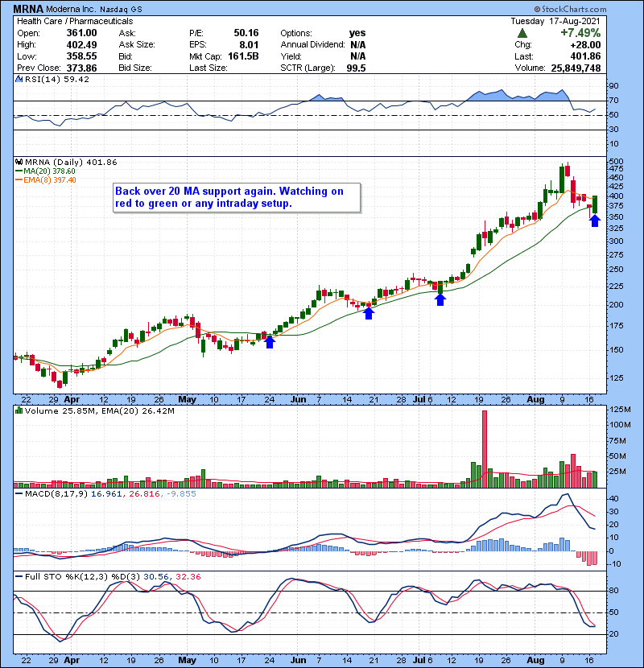Image resolution: width=644 pixels, height=668 pixels.
Task: Click the 100M label on volume axis
Action: [621, 425]
